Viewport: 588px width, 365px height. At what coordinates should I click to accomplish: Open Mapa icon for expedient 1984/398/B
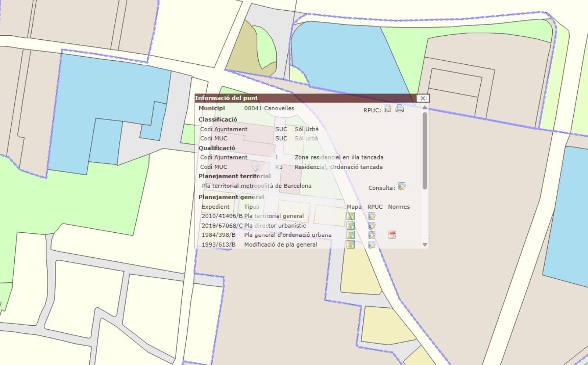[x=351, y=235]
